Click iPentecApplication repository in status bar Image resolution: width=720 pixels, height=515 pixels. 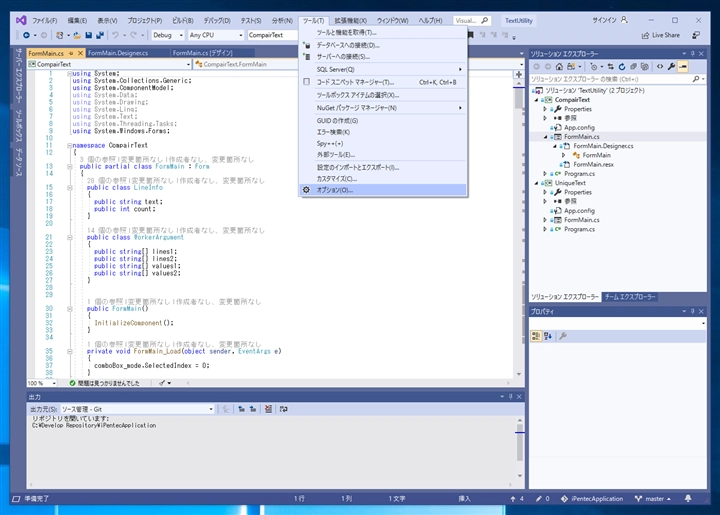point(592,498)
